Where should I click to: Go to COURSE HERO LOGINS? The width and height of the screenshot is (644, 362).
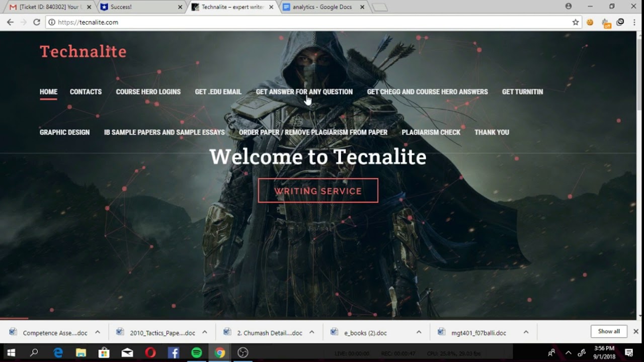[148, 92]
